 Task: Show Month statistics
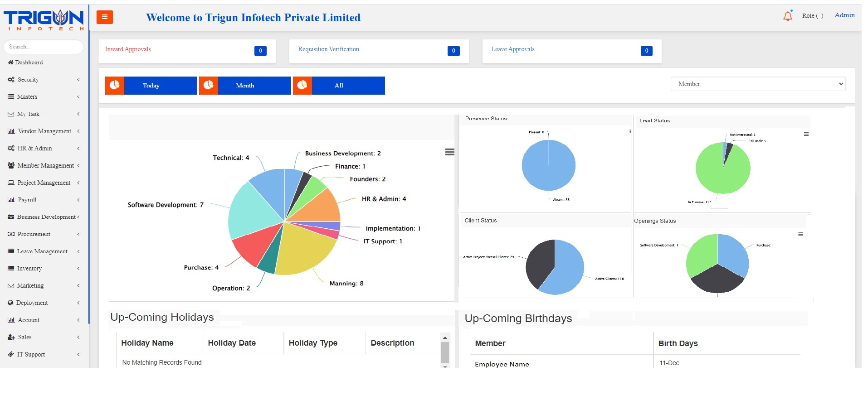pyautogui.click(x=254, y=86)
